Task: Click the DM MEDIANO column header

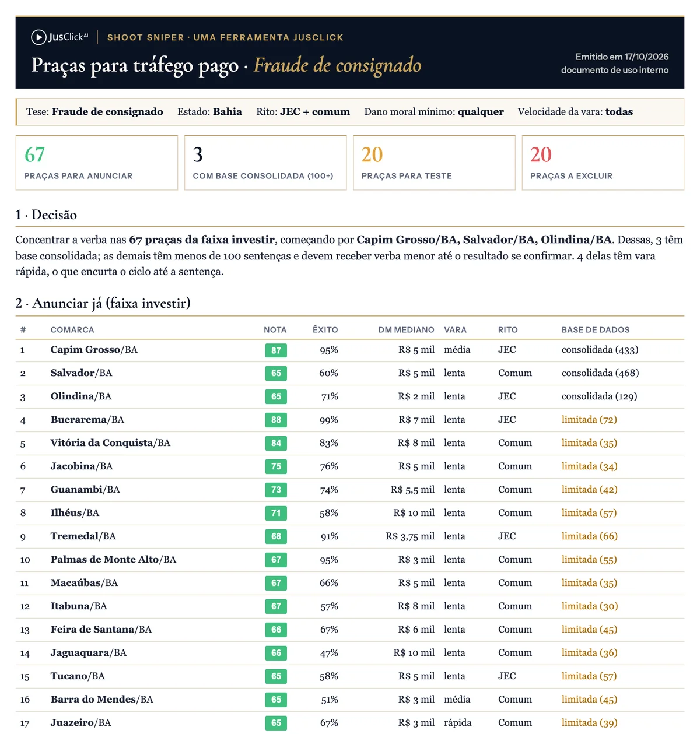Action: pos(406,330)
